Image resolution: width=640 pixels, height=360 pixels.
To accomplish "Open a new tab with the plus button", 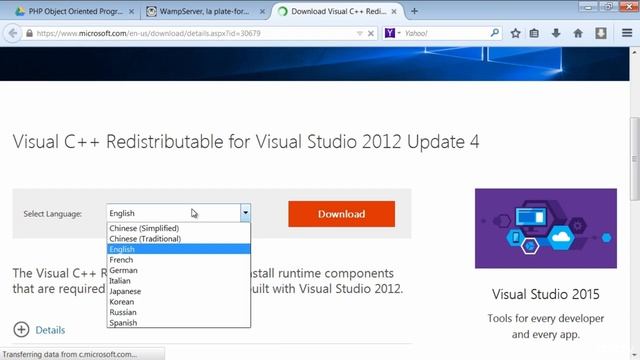I will 414,11.
